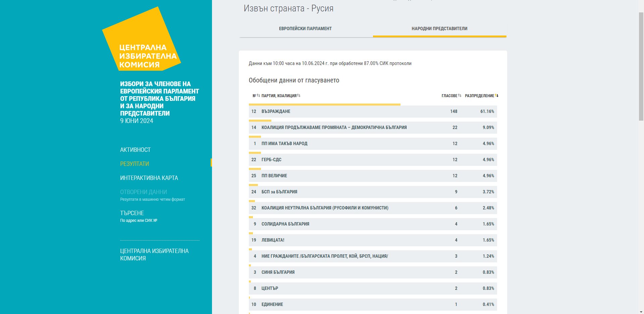Viewport: 644px width, 314px height.
Task: Open ЦЕНТРАЛНА ИЗБИРАТЕЛНА КОМИСИЯ sidebar link
Action: [x=154, y=255]
